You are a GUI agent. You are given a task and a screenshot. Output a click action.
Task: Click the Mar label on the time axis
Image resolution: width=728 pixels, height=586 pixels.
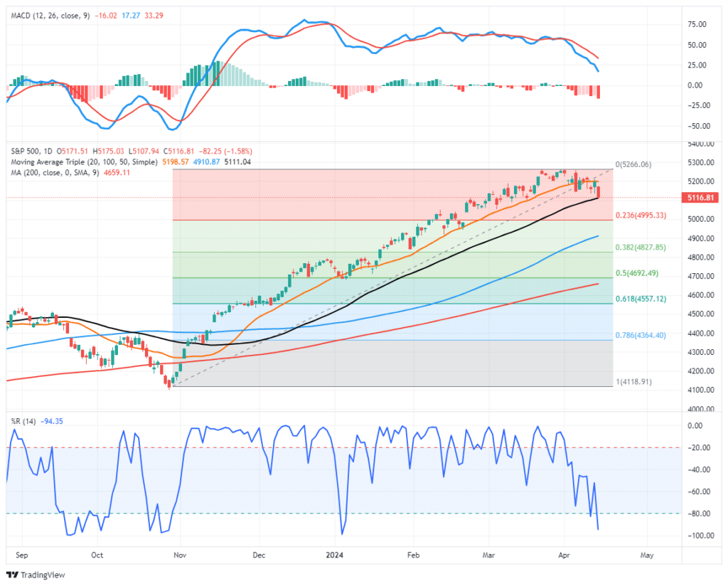489,555
